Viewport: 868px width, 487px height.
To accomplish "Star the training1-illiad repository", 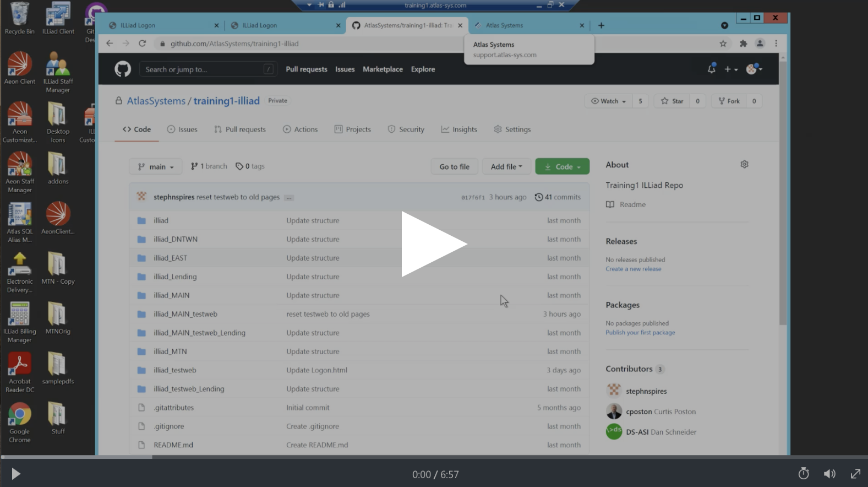I will [672, 101].
